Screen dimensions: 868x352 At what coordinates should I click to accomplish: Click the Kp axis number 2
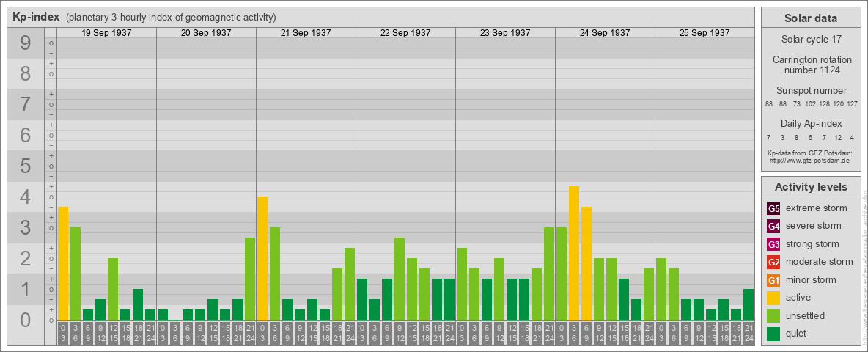coord(26,258)
